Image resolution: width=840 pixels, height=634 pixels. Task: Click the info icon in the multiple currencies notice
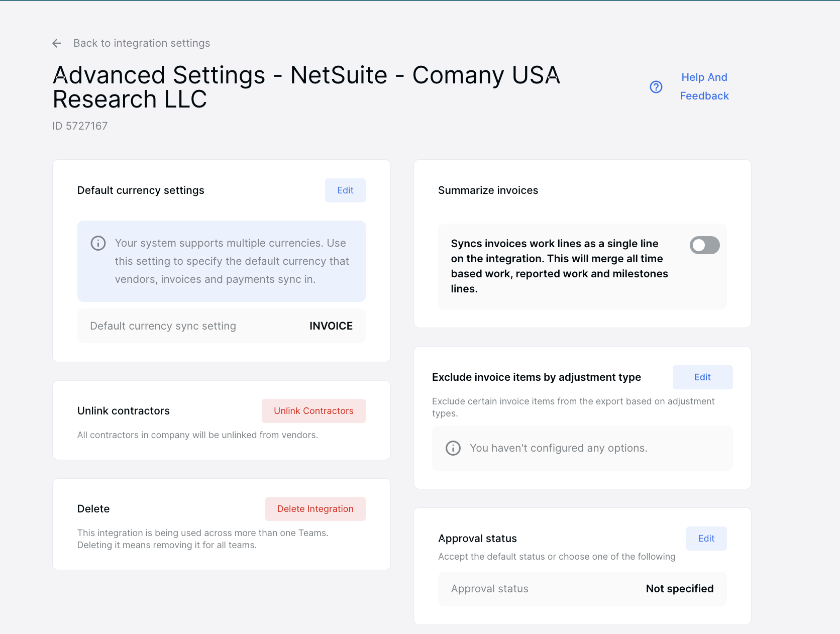coord(98,243)
